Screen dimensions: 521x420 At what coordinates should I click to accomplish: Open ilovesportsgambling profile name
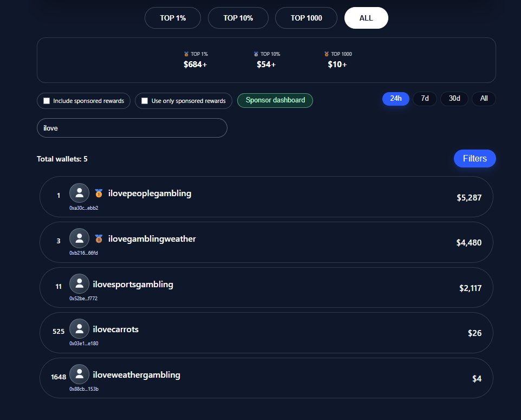(x=133, y=285)
